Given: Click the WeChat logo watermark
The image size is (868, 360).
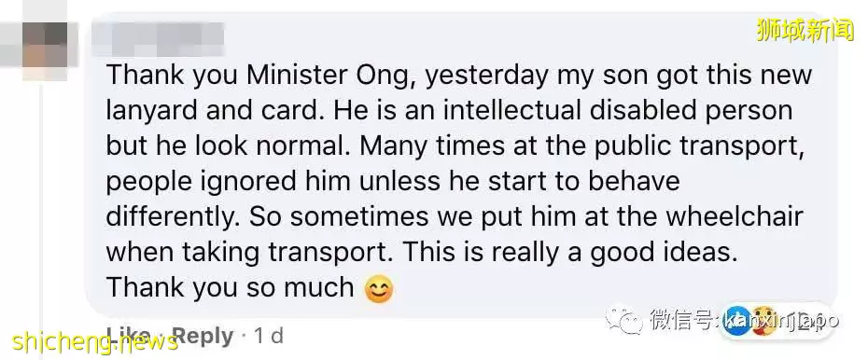Looking at the screenshot, I should pyautogui.click(x=623, y=320).
